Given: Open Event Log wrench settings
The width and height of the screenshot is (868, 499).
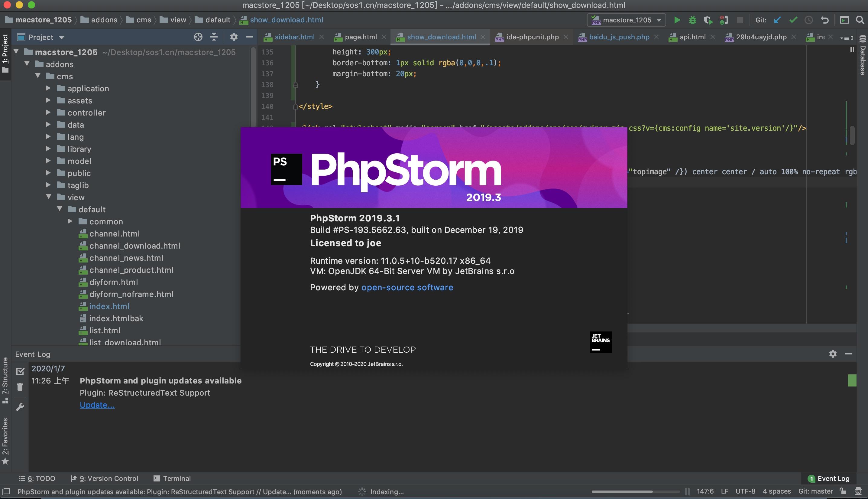Looking at the screenshot, I should (20, 407).
